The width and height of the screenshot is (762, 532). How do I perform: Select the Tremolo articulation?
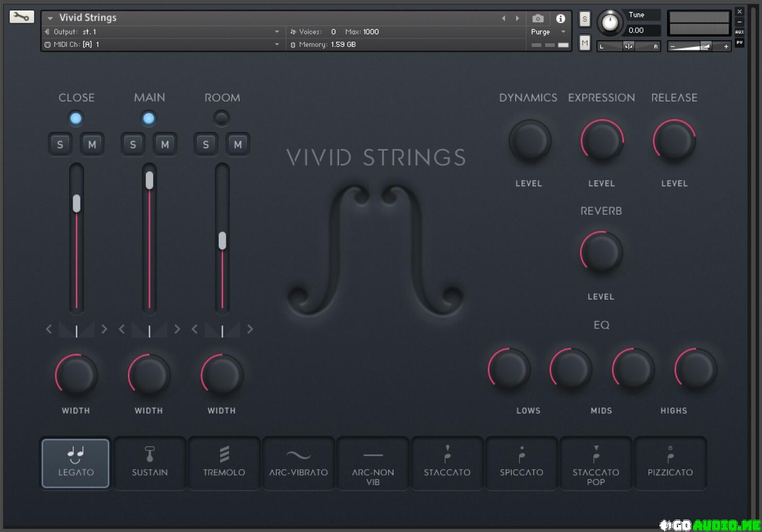[224, 462]
